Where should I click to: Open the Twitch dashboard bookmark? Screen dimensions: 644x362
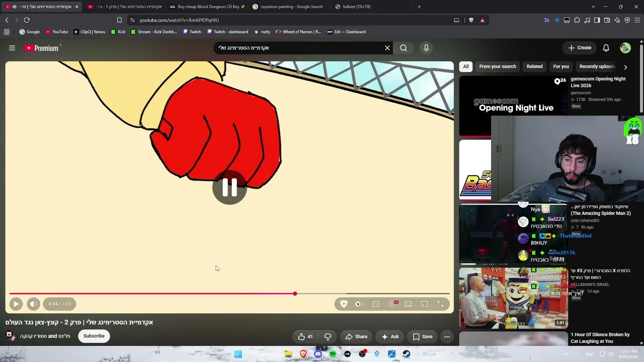click(x=227, y=32)
